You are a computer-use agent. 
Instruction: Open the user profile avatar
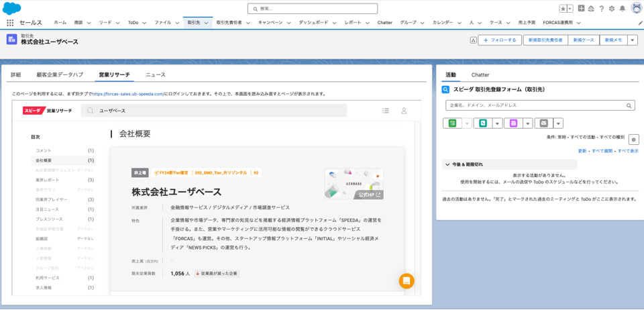point(636,8)
